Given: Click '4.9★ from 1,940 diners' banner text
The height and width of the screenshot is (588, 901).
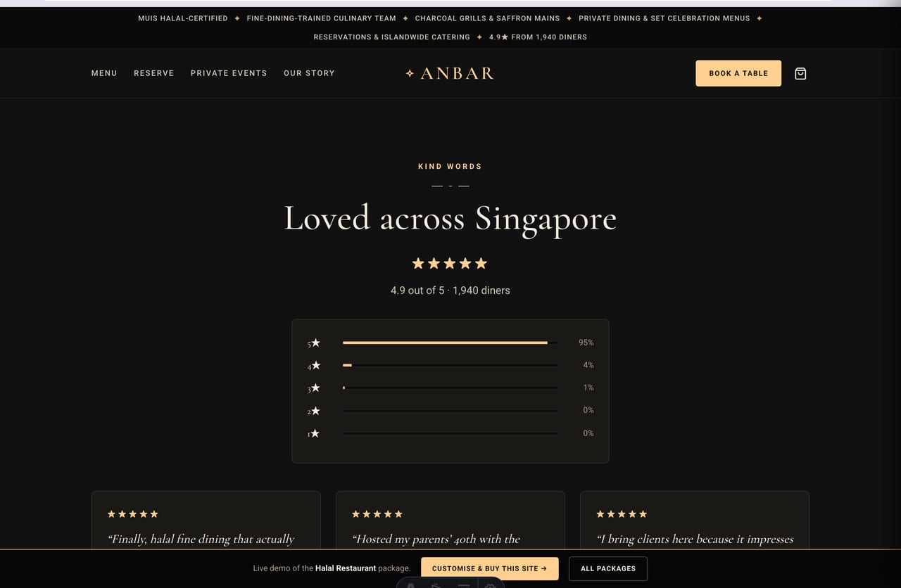Looking at the screenshot, I should pos(538,37).
